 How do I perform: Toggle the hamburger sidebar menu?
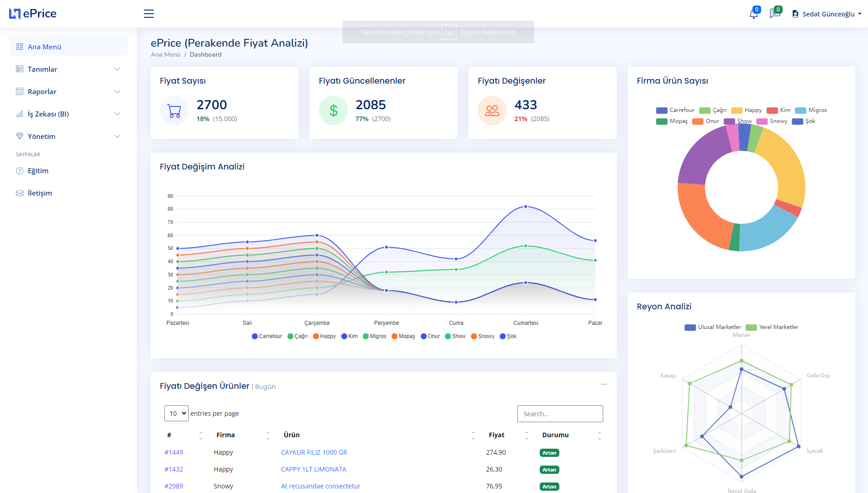coord(149,14)
